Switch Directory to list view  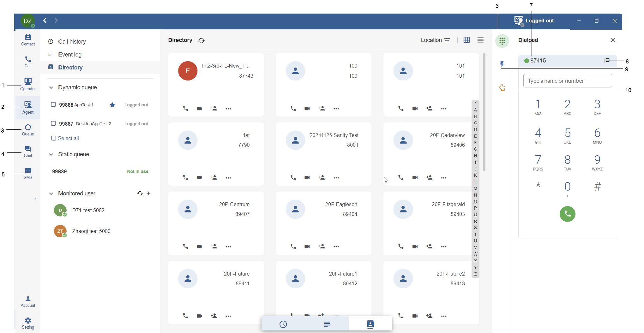(x=480, y=40)
